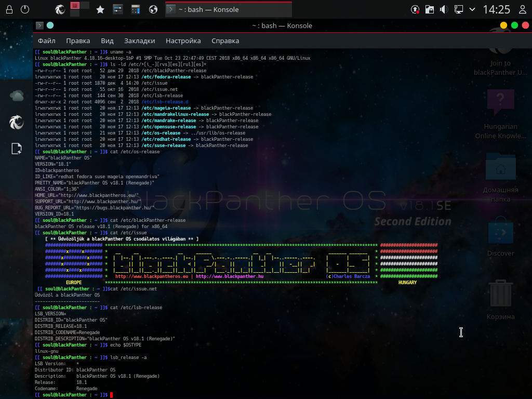The height and width of the screenshot is (399, 532).
Task: Click the 'echo $OSTYPE' command text
Action: (126, 345)
